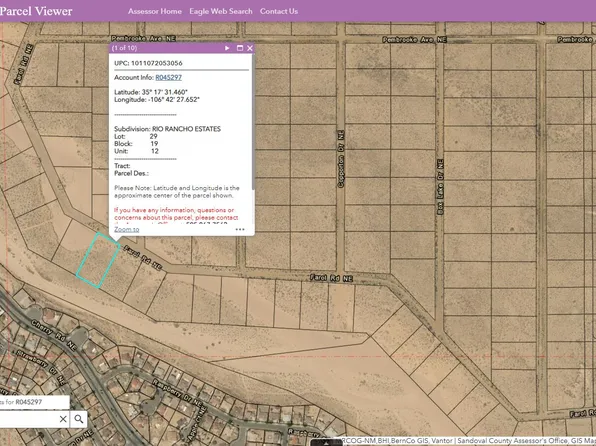This screenshot has width=596, height=446.
Task: Click the 'results for R045297' suggestion
Action: tap(35, 402)
